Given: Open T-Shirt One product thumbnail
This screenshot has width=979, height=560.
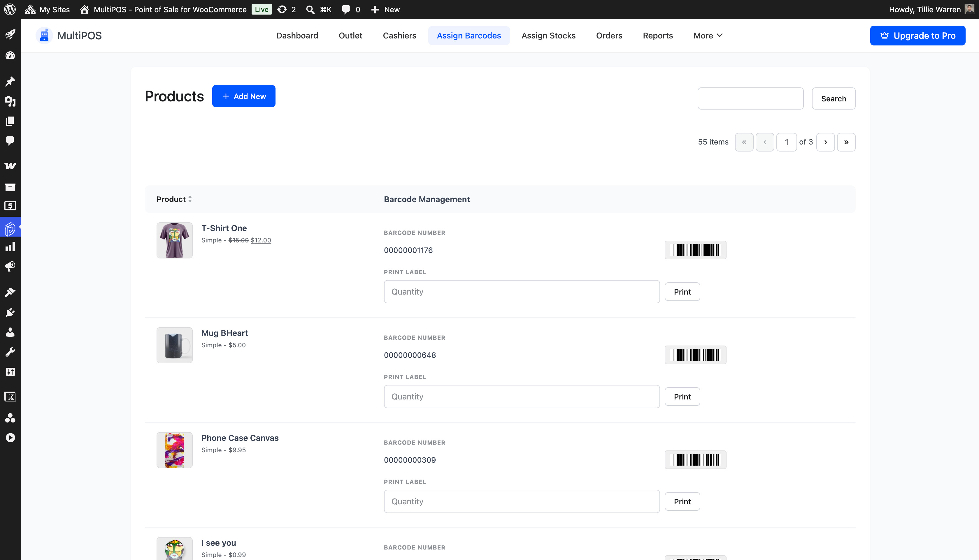Looking at the screenshot, I should click(174, 240).
